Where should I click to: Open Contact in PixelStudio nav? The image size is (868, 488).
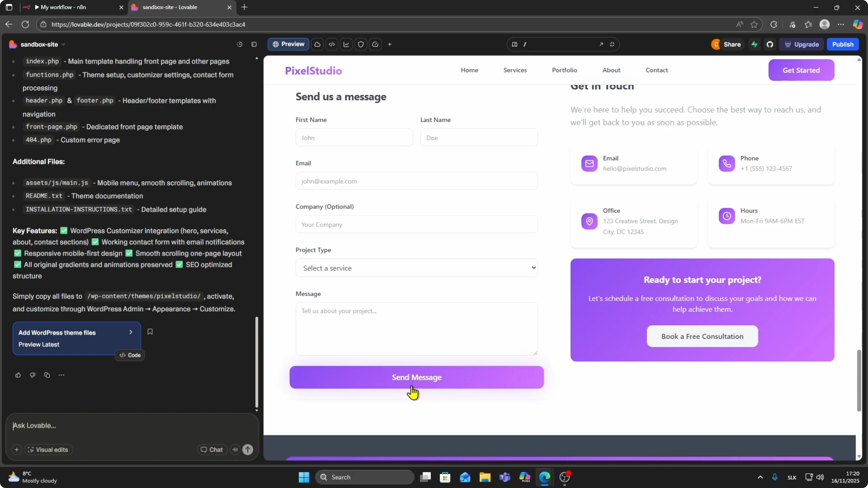(x=656, y=70)
